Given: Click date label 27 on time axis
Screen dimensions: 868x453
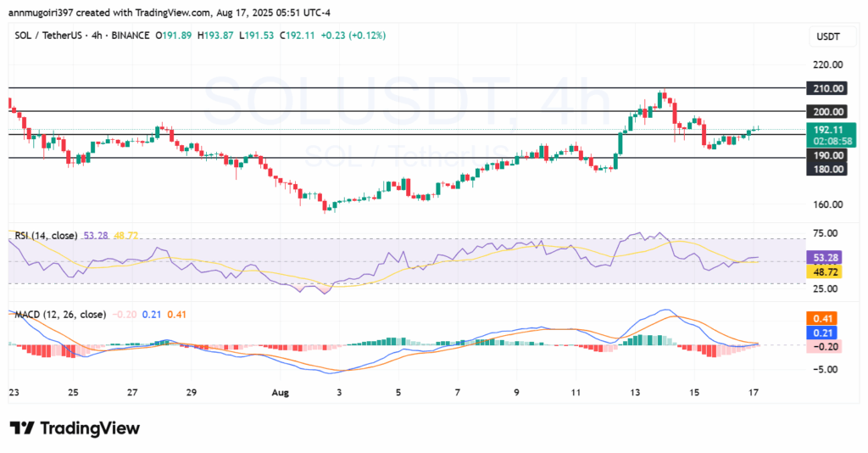Looking at the screenshot, I should pos(132,393).
